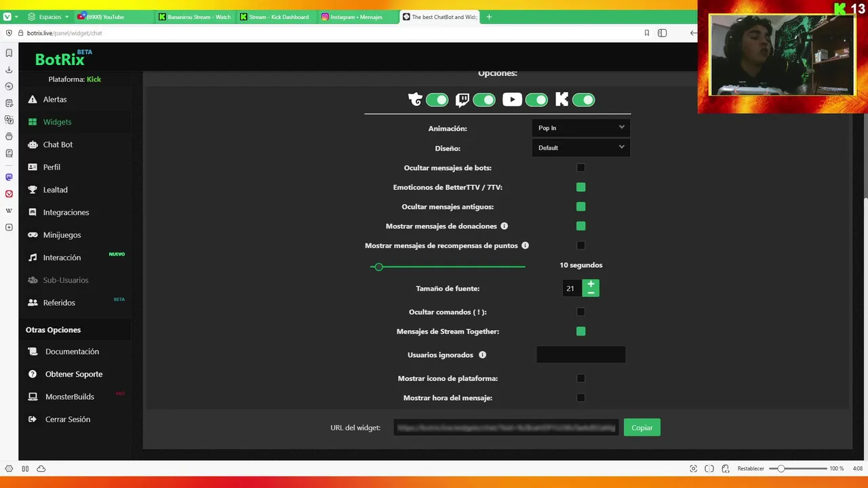
Task: Click the Kick platform icon
Action: coord(561,100)
